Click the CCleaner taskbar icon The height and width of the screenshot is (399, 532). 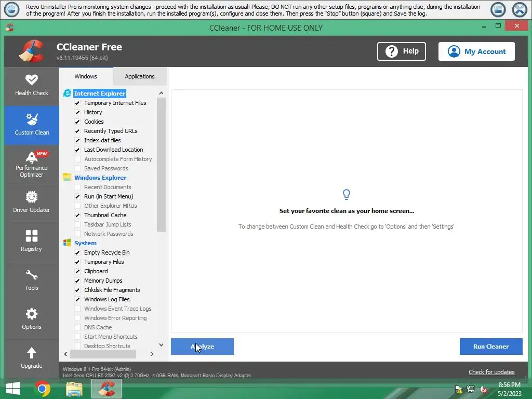(x=107, y=389)
